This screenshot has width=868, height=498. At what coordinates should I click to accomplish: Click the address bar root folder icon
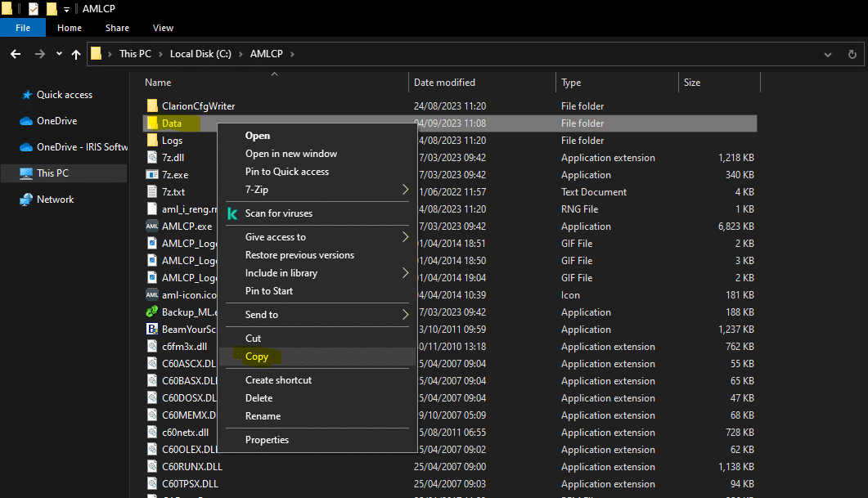[97, 54]
